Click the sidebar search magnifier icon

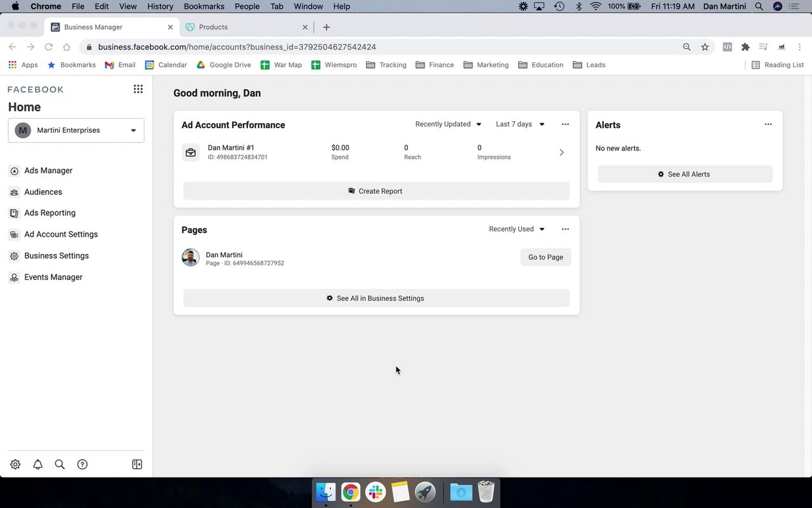click(x=60, y=464)
